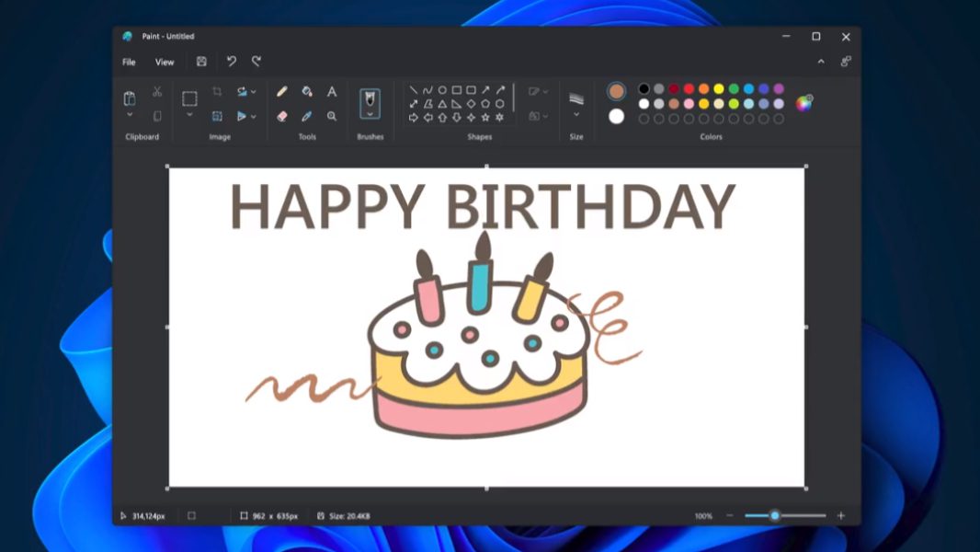
Task: Pick the Curve shape
Action: 427,90
